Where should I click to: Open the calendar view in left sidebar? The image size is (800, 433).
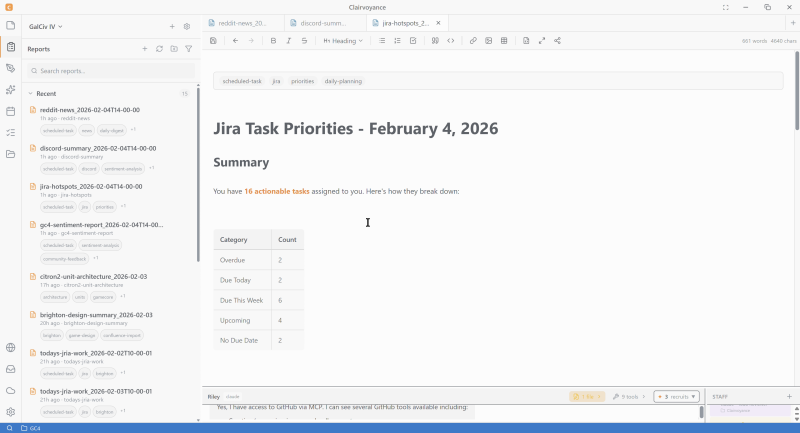(10, 111)
